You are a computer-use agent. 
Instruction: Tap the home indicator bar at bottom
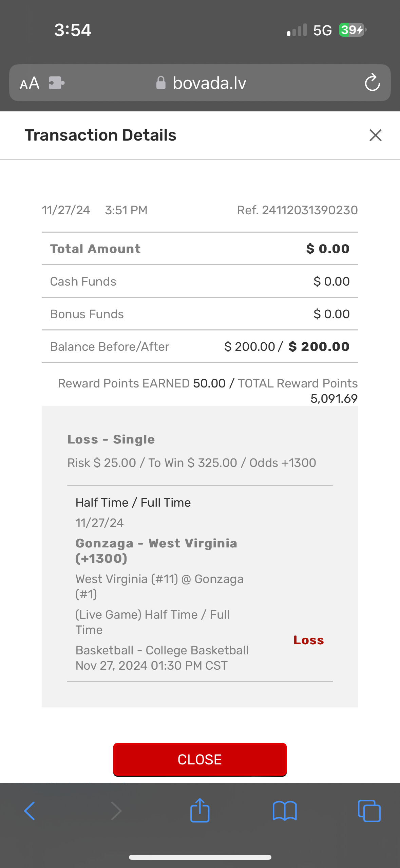click(x=200, y=857)
